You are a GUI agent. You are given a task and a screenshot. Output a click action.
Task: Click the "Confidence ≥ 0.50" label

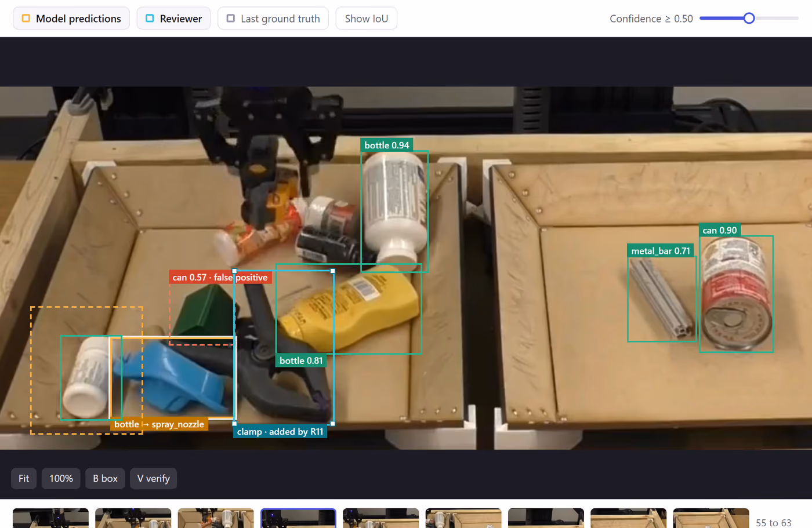click(651, 19)
